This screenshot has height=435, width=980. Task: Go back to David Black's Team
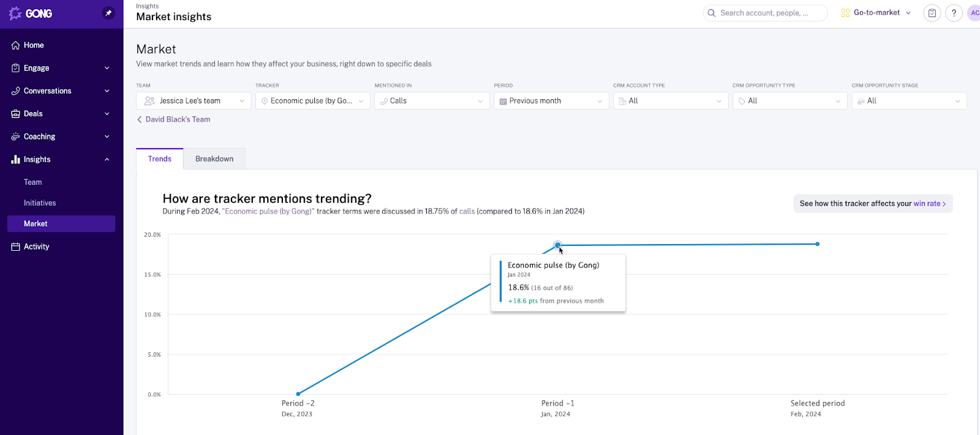click(178, 119)
